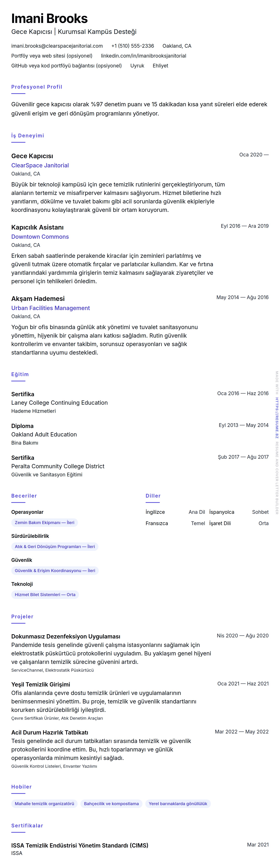Click the Hizmet Bilet Sistemleri skill tag
Screen dimensions: 280x868
45,594
